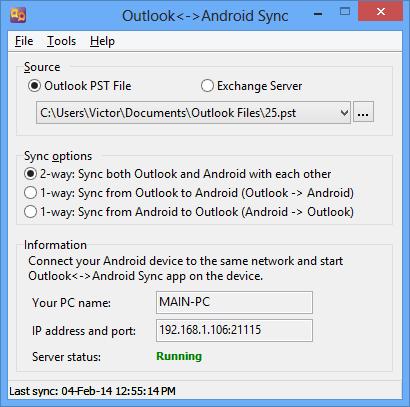410x407 pixels.
Task: Click the Your PC name field
Action: click(x=234, y=302)
